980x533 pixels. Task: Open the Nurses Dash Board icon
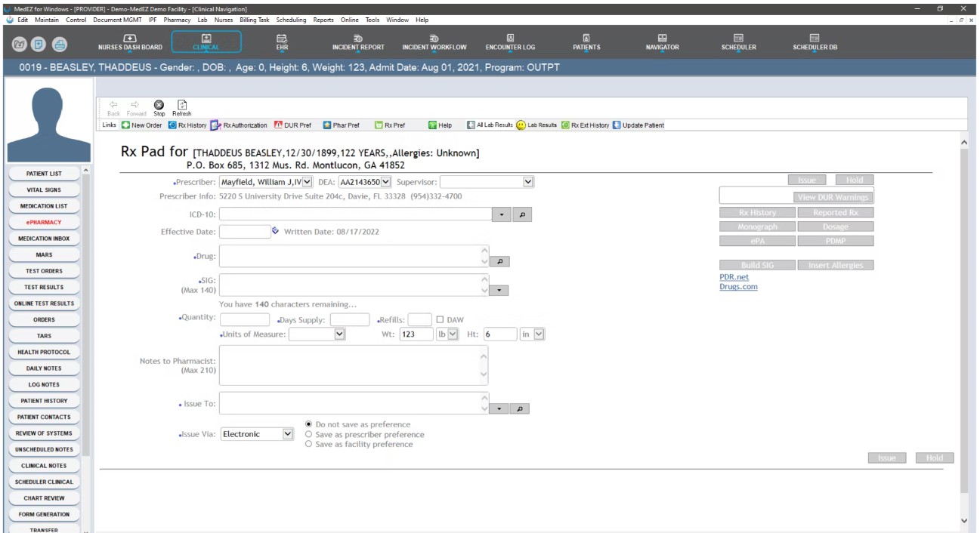130,42
